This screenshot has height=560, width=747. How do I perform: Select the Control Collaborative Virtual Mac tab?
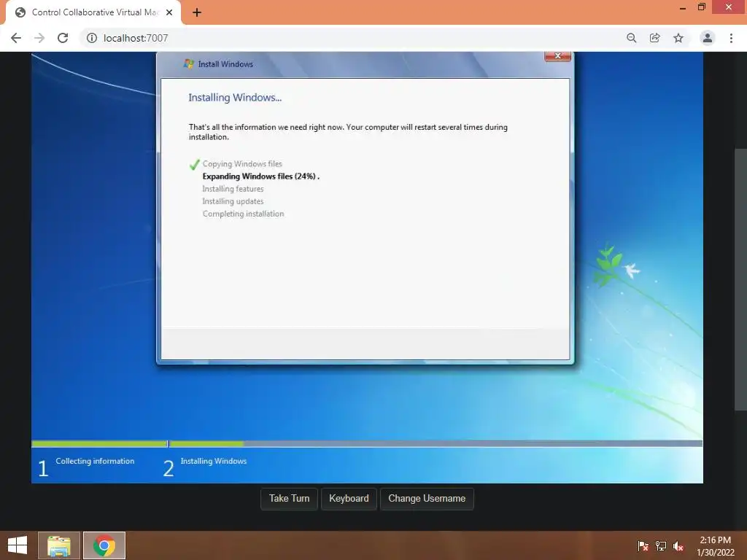tap(93, 12)
